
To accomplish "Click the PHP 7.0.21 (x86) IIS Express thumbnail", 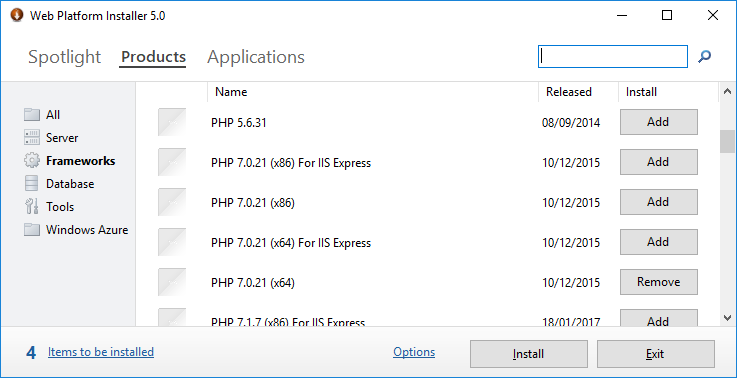I will (x=172, y=162).
